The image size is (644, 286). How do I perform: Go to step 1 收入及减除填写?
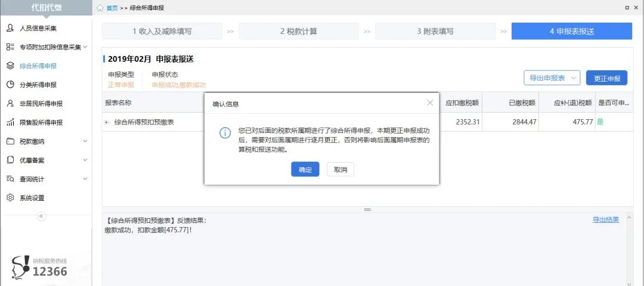[162, 31]
